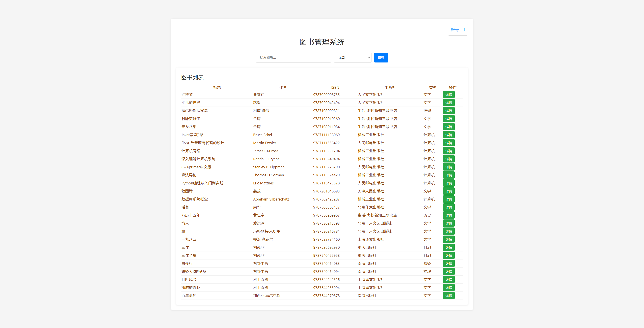Image resolution: width=644 pixels, height=328 pixels.
Task: Open details of 挪威的森林
Action: coord(448,287)
